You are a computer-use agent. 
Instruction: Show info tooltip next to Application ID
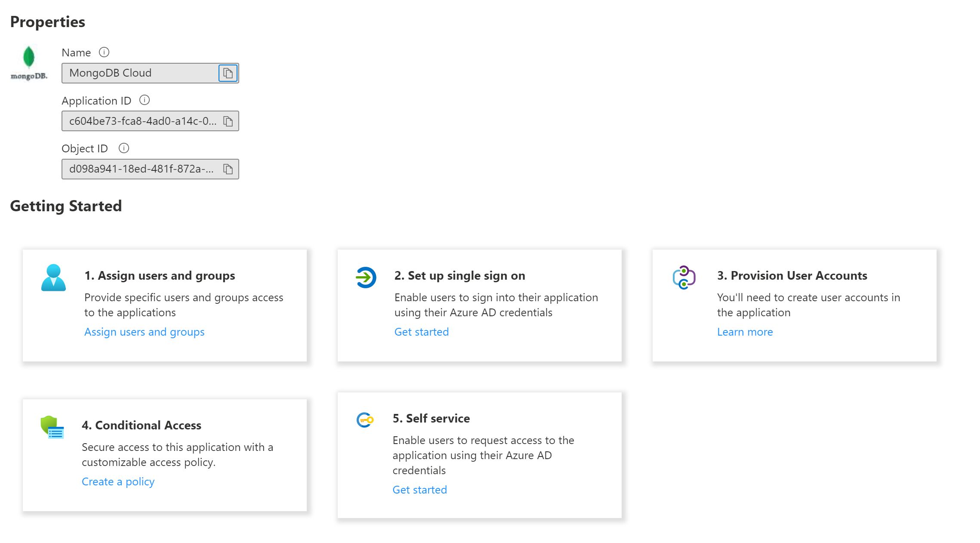pos(145,100)
